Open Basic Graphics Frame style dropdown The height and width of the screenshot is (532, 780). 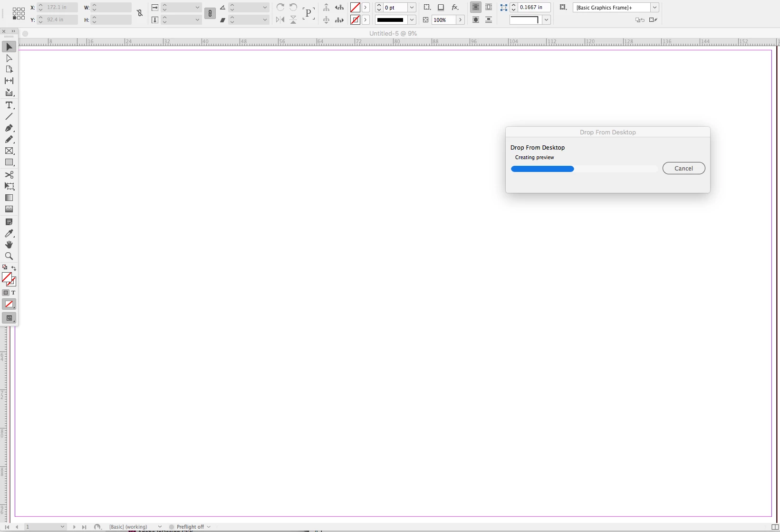click(655, 8)
